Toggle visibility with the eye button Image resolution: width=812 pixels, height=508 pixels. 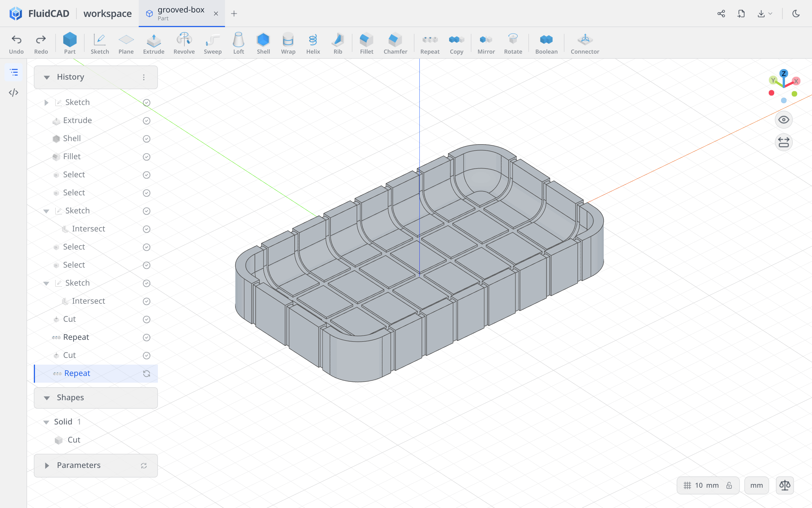784,120
